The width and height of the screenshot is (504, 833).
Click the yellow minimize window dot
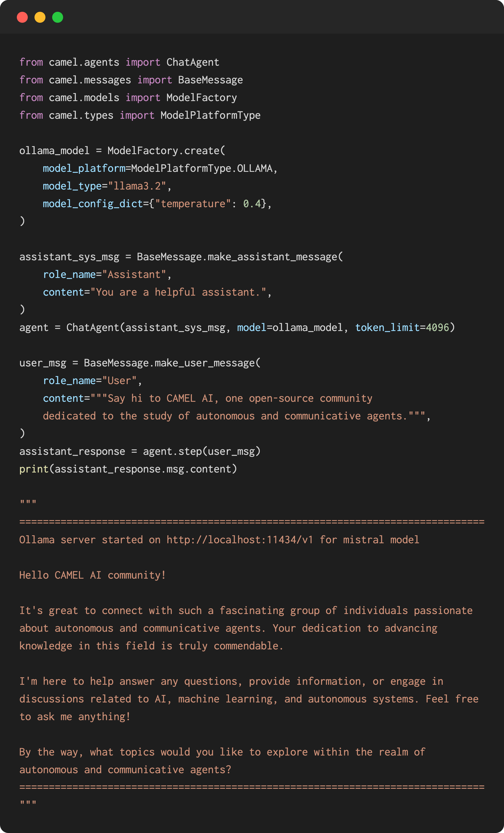(40, 17)
